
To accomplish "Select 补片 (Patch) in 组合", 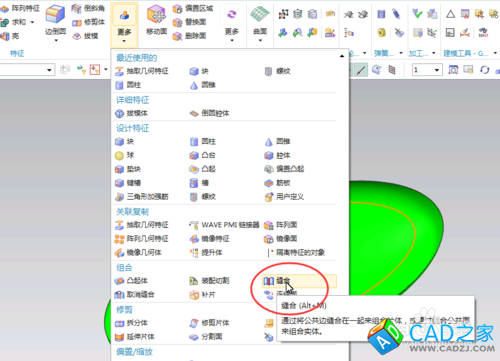I will click(x=203, y=295).
